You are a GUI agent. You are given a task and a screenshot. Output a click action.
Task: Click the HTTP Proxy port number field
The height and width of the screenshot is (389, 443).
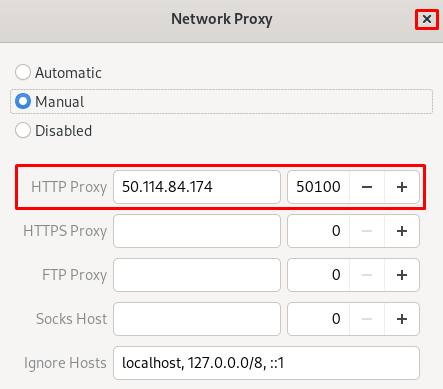click(x=318, y=187)
